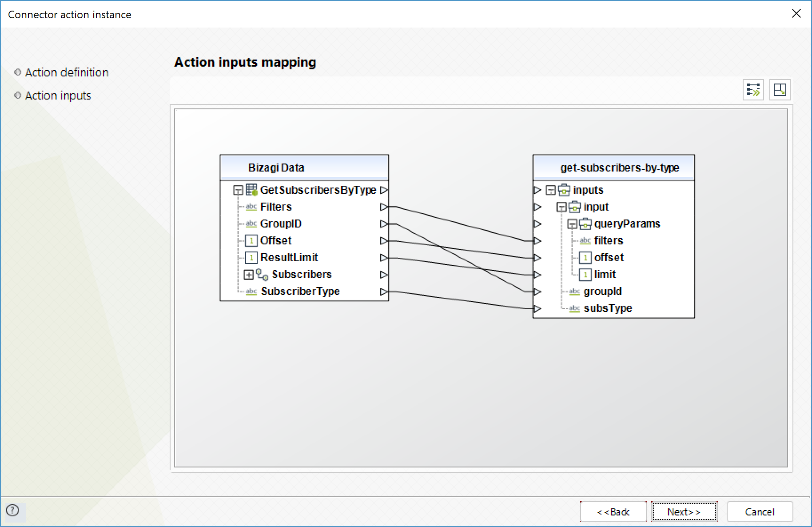The width and height of the screenshot is (812, 527).
Task: Open the Action inputs step
Action: (58, 96)
